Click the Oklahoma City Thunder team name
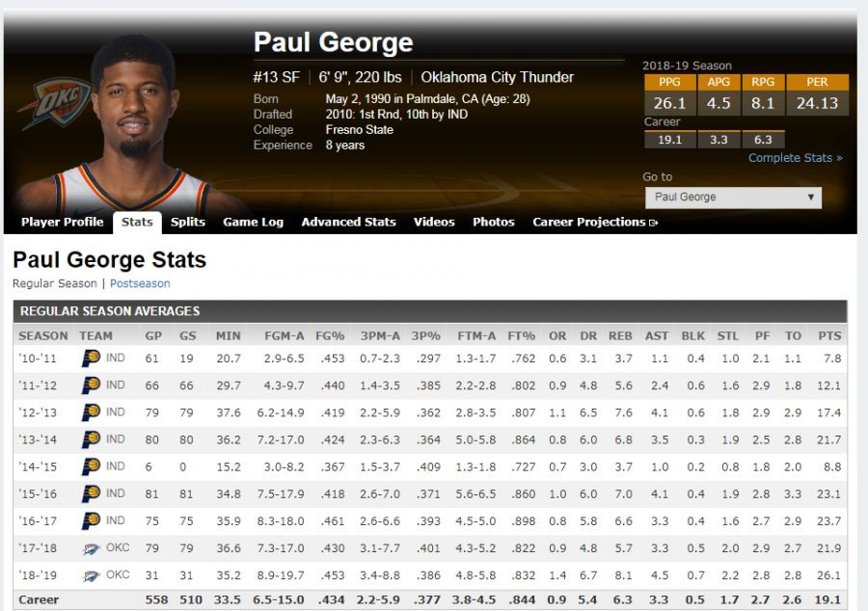The image size is (868, 611). point(497,77)
